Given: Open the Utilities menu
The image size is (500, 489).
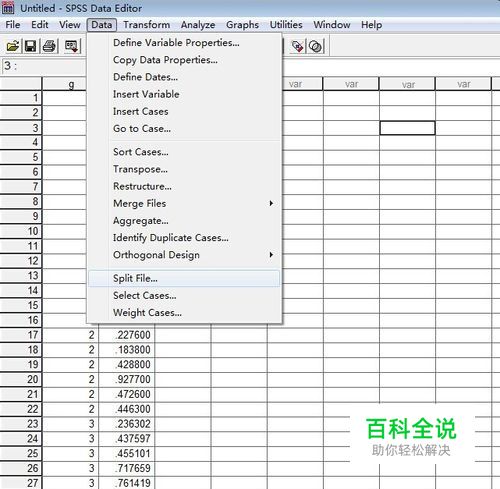Looking at the screenshot, I should [x=286, y=25].
